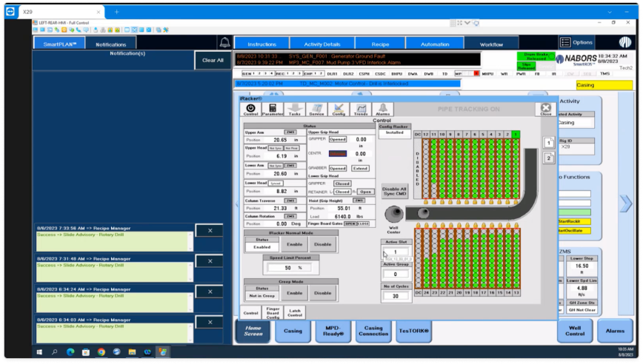The width and height of the screenshot is (643, 364).
Task: Dismiss the 7:31:48 AM Recipe Manager notification
Action: click(x=210, y=261)
